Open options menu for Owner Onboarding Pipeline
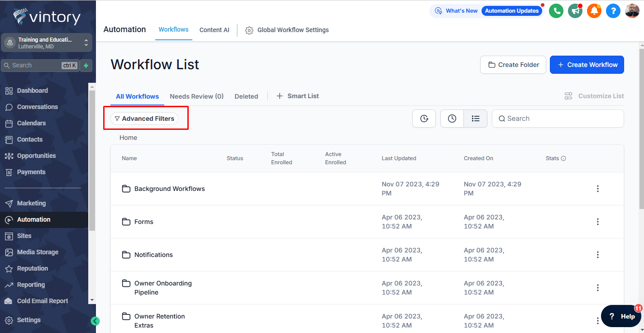644x333 pixels. click(x=598, y=288)
